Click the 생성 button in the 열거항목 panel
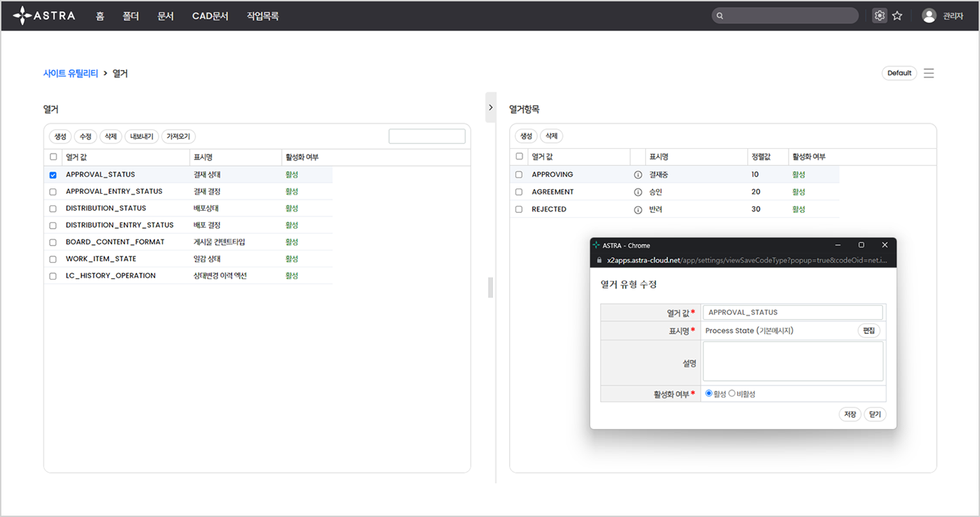Viewport: 980px width, 517px height. point(526,136)
